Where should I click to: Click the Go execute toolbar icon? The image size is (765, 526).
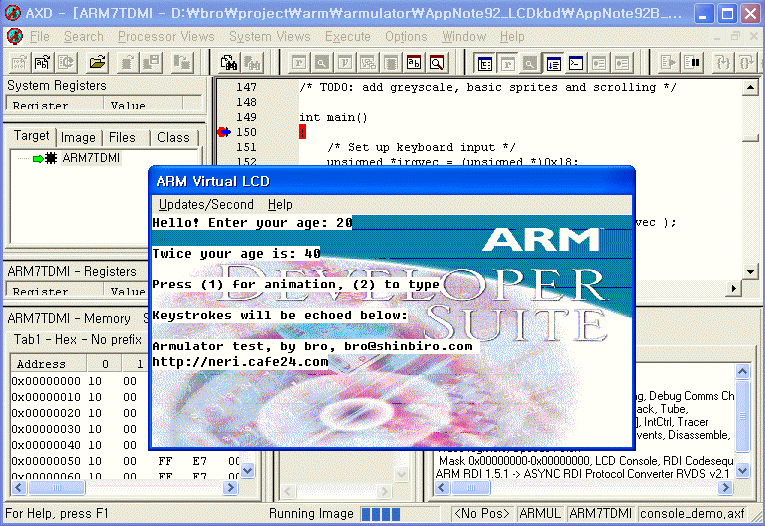click(x=668, y=63)
